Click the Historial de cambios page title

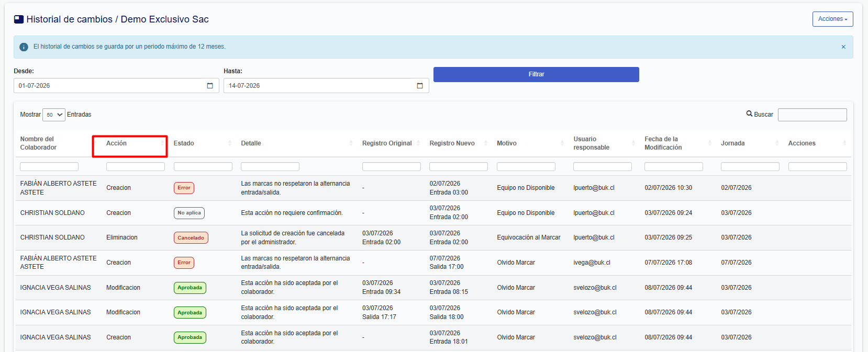click(118, 19)
